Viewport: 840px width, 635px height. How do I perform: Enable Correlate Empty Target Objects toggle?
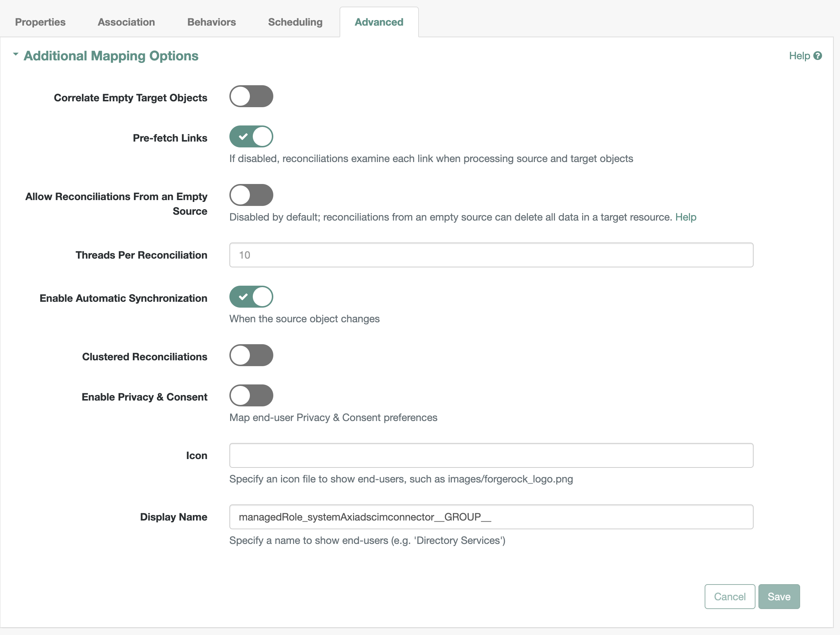pyautogui.click(x=251, y=97)
